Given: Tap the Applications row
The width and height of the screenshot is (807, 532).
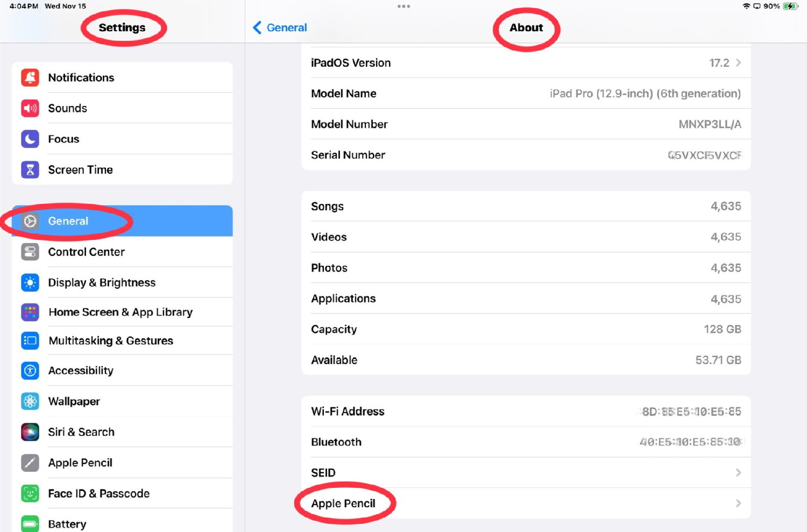Looking at the screenshot, I should [526, 299].
